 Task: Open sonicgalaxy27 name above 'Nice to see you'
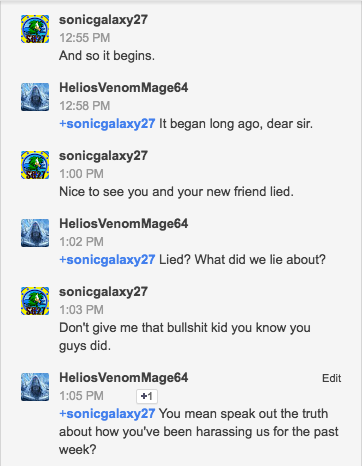(x=103, y=156)
